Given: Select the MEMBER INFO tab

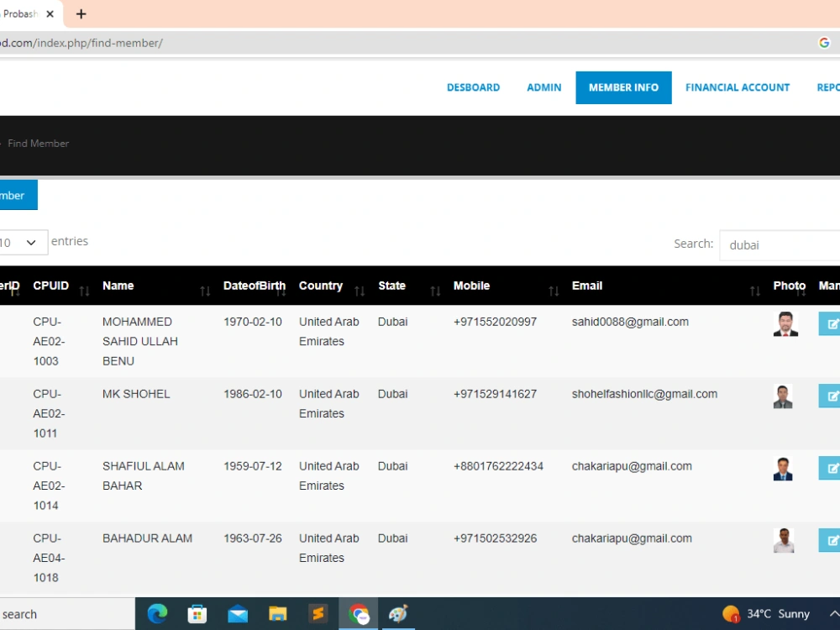Looking at the screenshot, I should [x=623, y=87].
